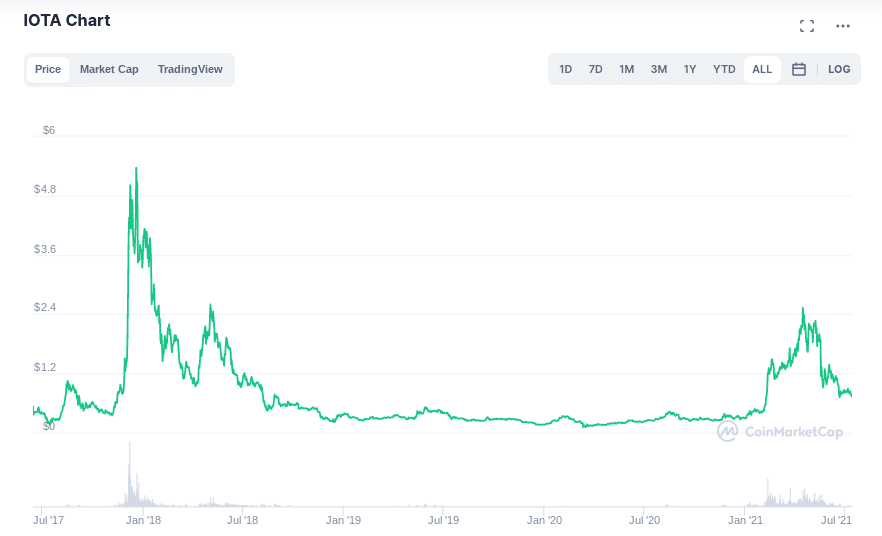Open the three-dot more options menu

pyautogui.click(x=843, y=26)
